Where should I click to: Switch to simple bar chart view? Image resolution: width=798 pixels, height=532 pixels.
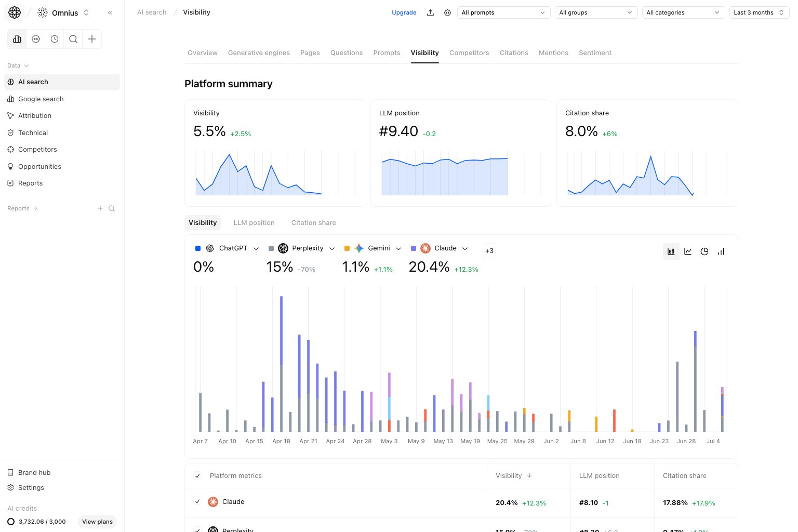point(721,251)
